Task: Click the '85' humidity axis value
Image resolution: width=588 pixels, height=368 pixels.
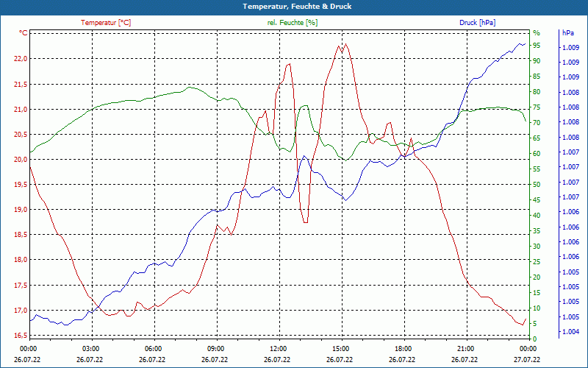Action: 537,77
